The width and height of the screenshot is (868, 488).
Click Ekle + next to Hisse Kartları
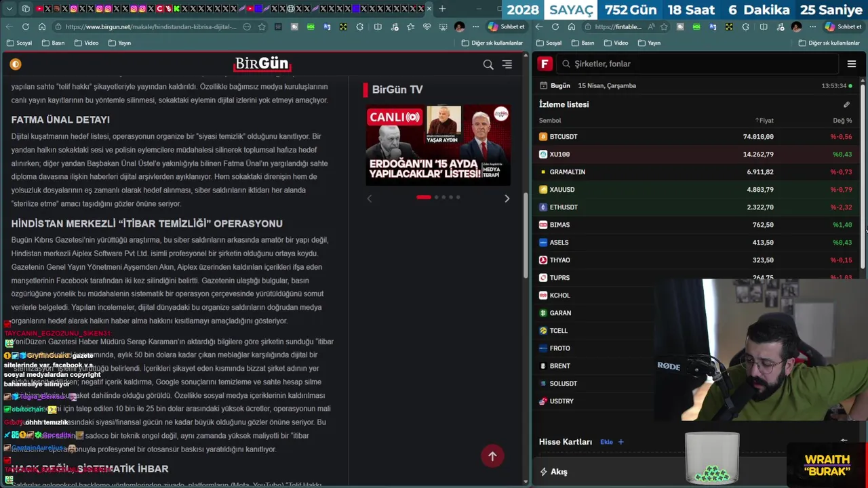tap(612, 442)
